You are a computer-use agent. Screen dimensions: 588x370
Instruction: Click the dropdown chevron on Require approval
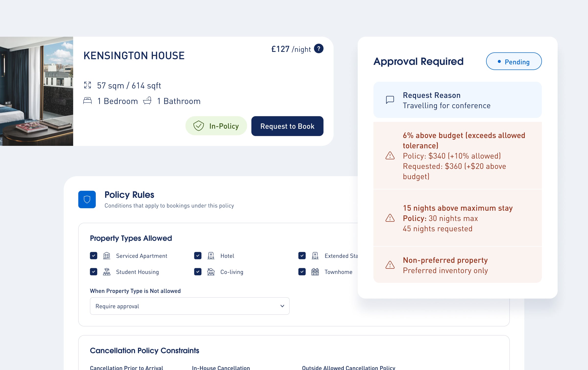click(x=282, y=306)
